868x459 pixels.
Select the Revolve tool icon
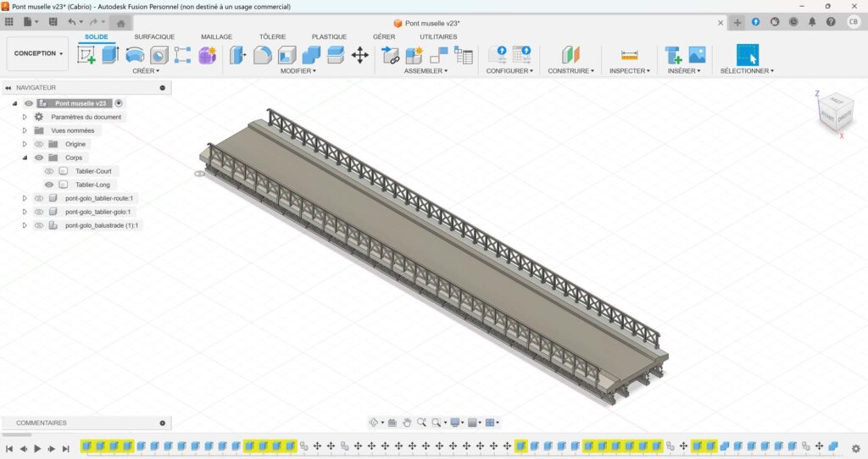click(135, 55)
